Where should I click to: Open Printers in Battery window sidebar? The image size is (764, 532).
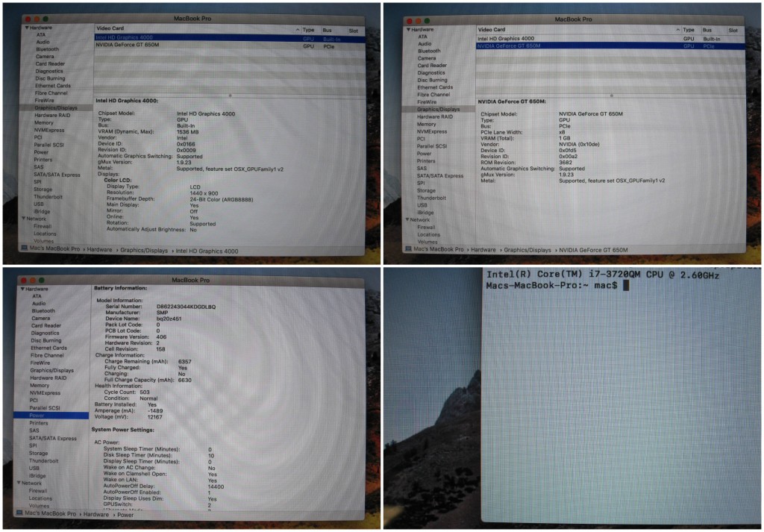39,423
